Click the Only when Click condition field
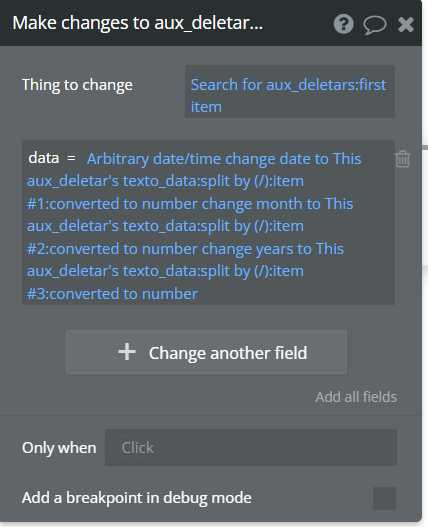 (x=250, y=447)
